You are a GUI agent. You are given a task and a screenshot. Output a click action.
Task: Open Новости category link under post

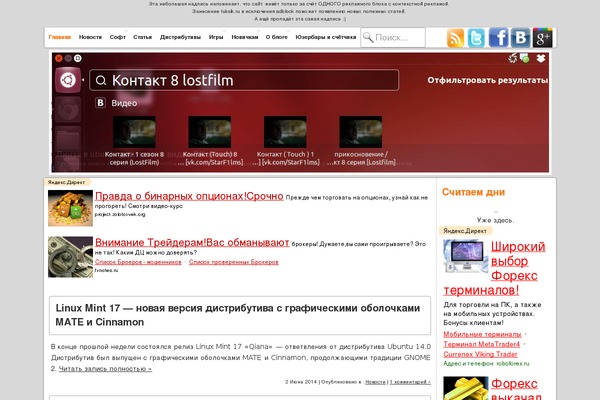coord(375,382)
